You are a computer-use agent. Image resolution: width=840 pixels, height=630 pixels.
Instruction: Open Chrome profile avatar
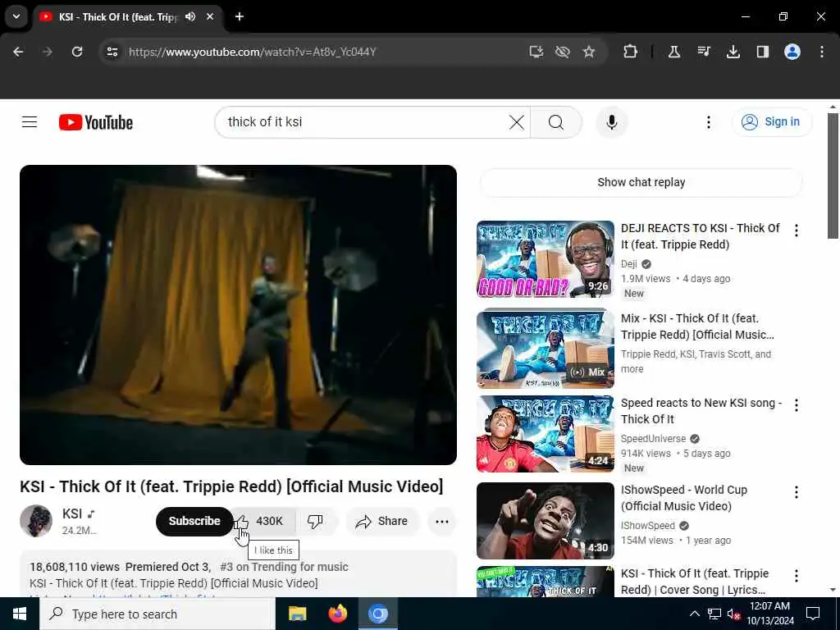click(792, 52)
